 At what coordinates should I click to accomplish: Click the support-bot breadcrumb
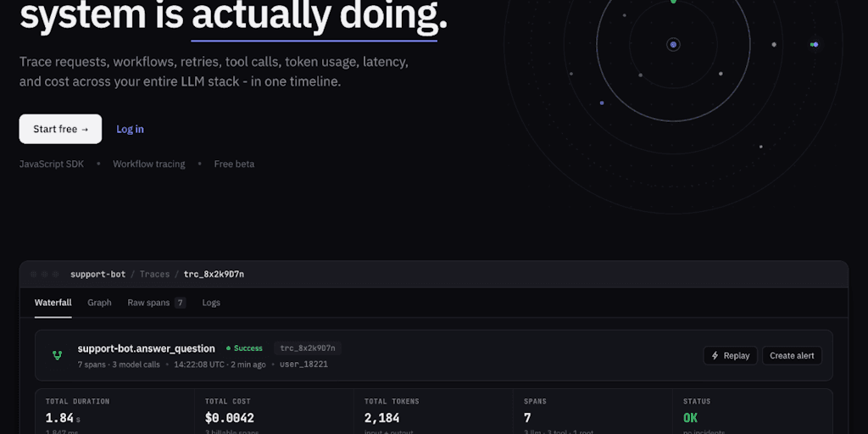(x=98, y=274)
